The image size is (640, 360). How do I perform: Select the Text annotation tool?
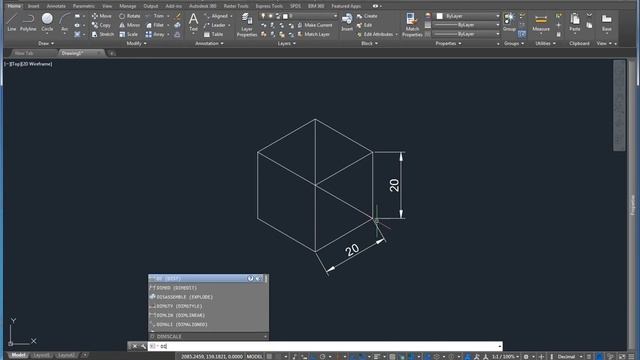pyautogui.click(x=193, y=22)
